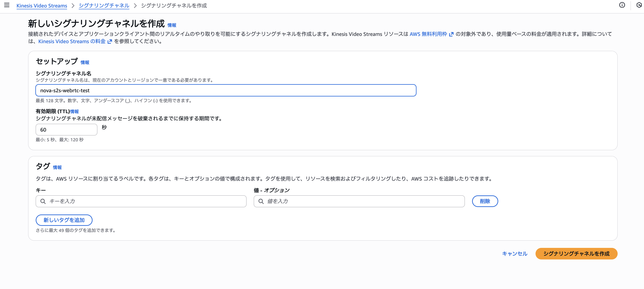Click 削除 to remove the tag row

coord(485,201)
